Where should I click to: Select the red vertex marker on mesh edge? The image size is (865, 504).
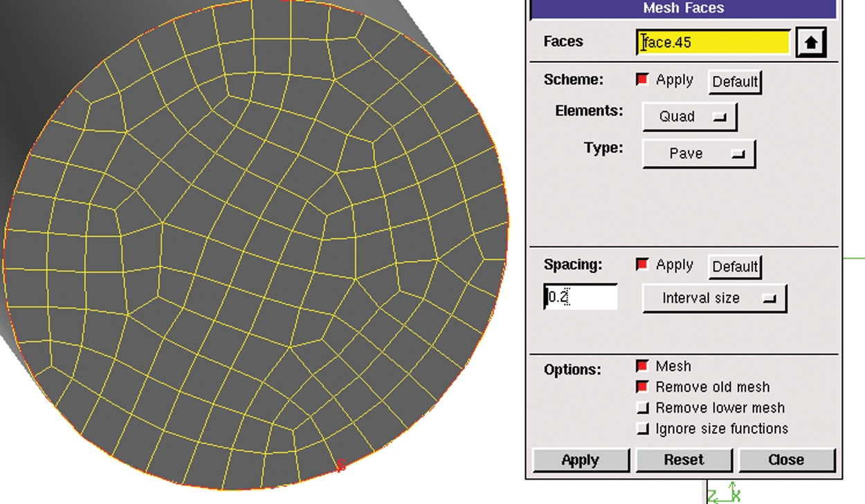[340, 465]
